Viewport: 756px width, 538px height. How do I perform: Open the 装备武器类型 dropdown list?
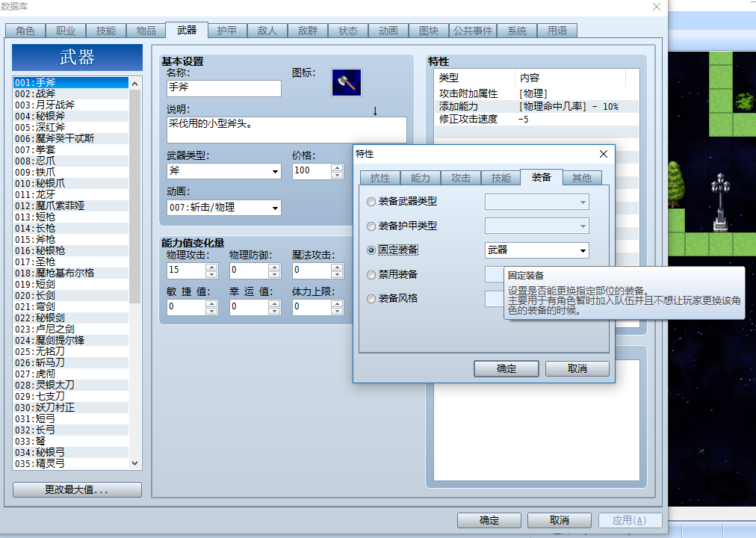pyautogui.click(x=536, y=202)
